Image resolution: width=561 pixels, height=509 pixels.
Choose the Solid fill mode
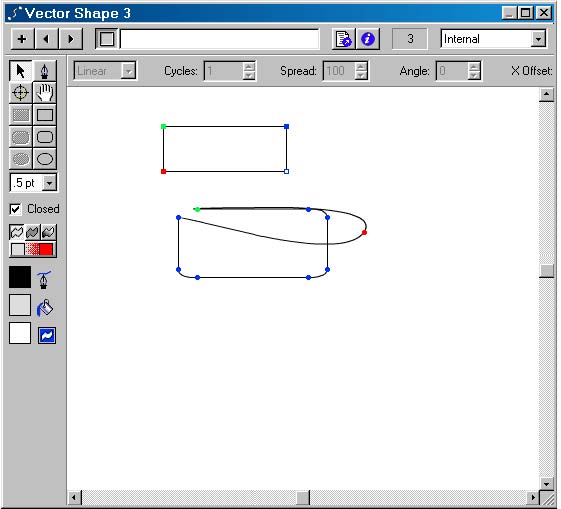pos(47,249)
